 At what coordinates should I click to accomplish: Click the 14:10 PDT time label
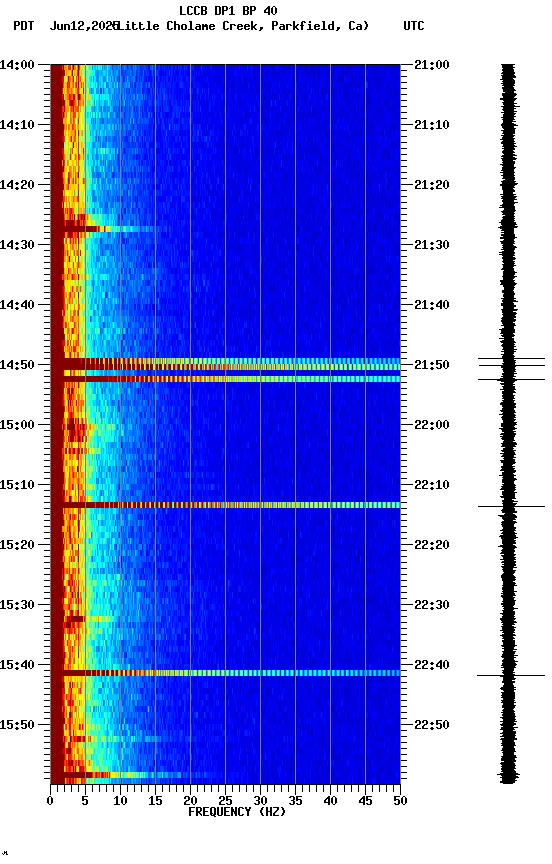(x=17, y=125)
